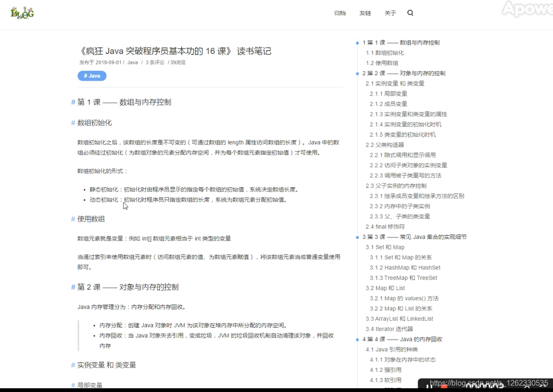553x392 pixels.
Task: Click the # anchor of 使用数组 heading
Action: pyautogui.click(x=74, y=219)
